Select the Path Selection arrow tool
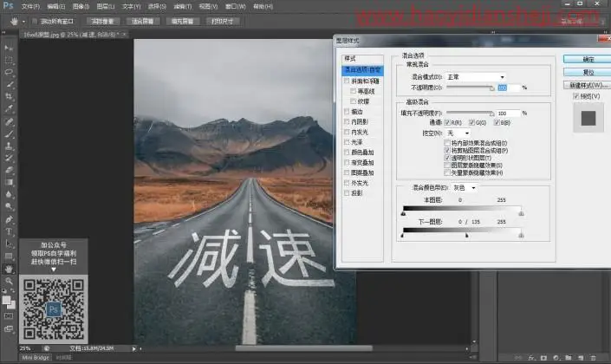Viewport: 611px width, 364px height. [x=9, y=244]
